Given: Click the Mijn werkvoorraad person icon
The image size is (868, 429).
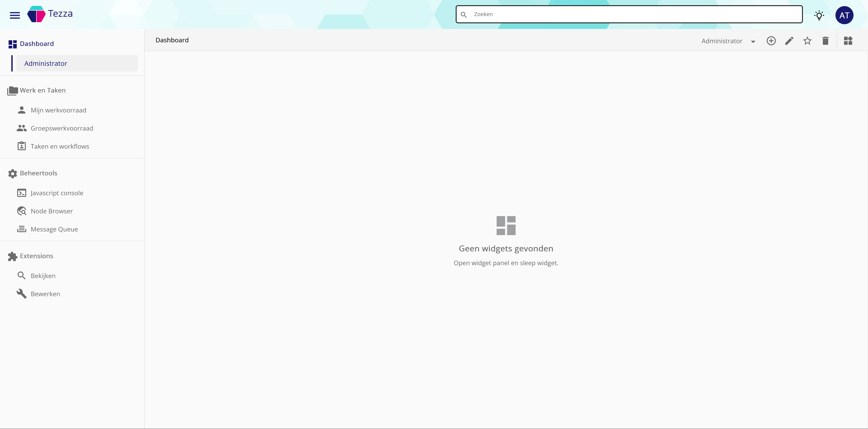Looking at the screenshot, I should [x=21, y=110].
